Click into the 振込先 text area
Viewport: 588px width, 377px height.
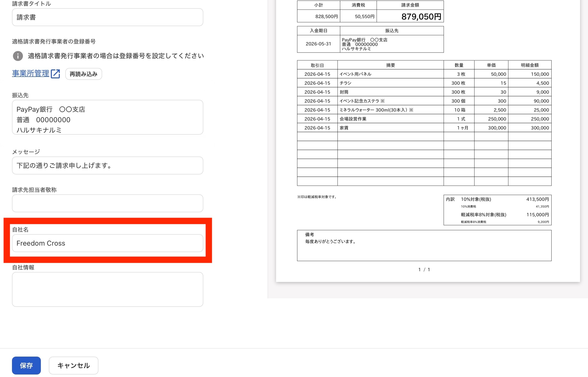click(x=107, y=117)
